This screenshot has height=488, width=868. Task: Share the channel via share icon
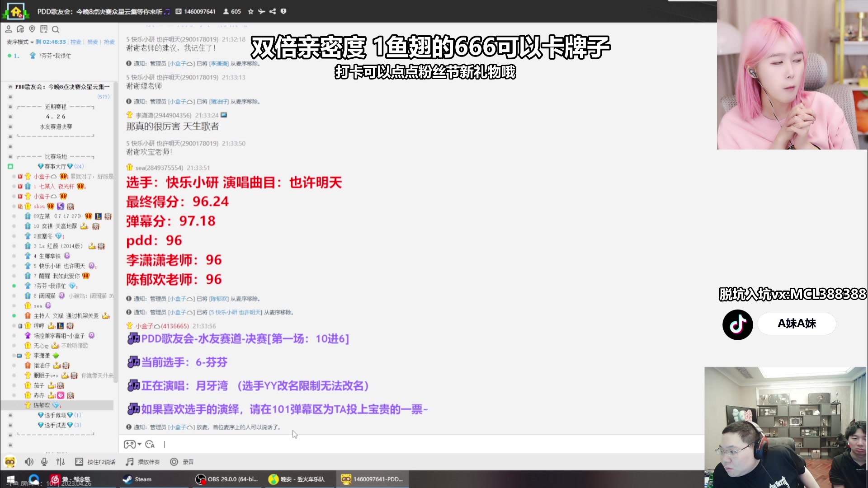click(x=273, y=12)
